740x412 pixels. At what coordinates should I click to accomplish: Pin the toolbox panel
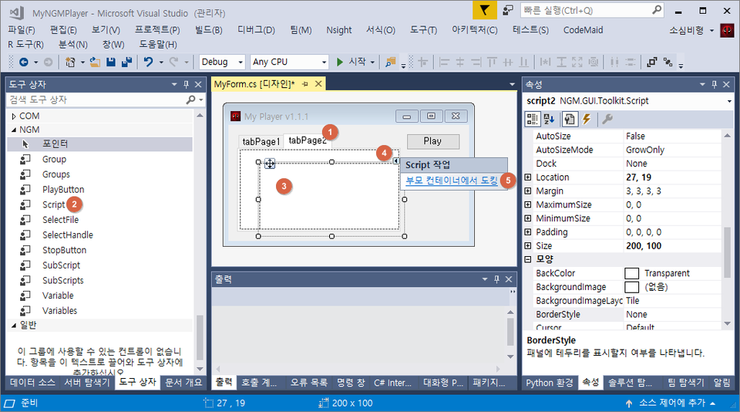(x=186, y=84)
